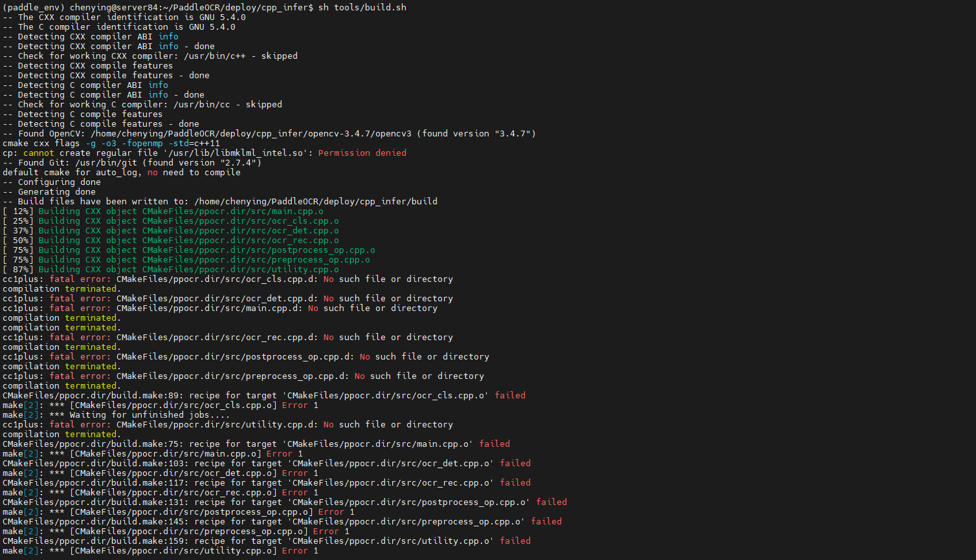Image resolution: width=976 pixels, height=560 pixels.
Task: Click the '[ 37%]' ocr_det.cpp.o build line
Action: click(x=171, y=230)
